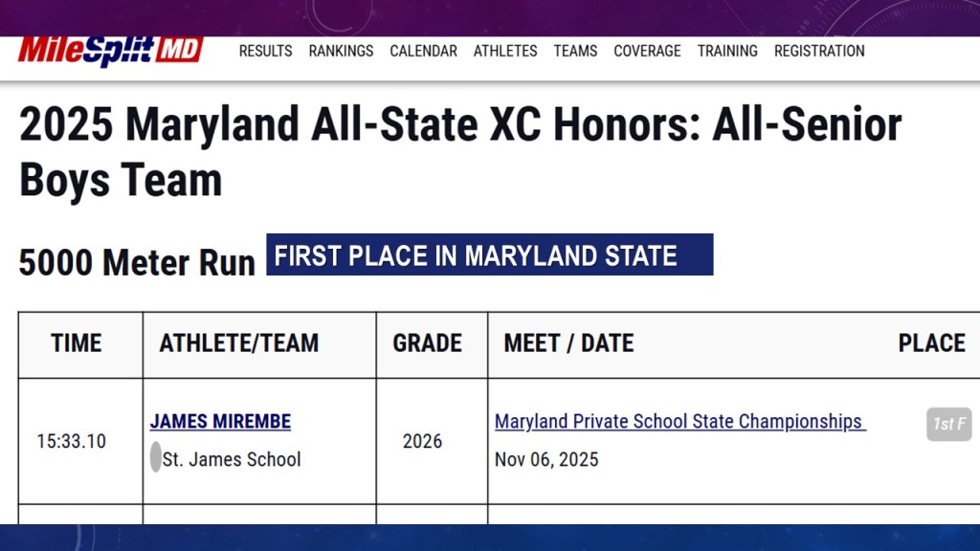Image resolution: width=980 pixels, height=551 pixels.
Task: Click the TIME column header
Action: tap(77, 343)
